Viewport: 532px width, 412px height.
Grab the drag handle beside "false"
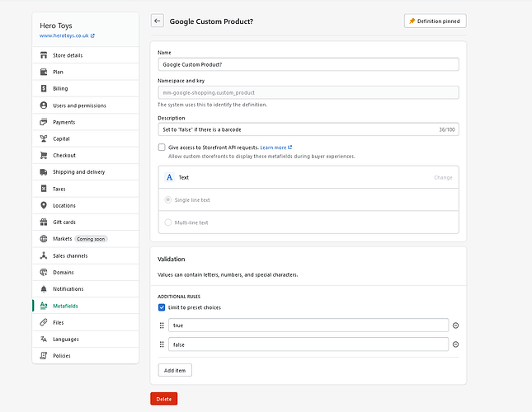162,344
